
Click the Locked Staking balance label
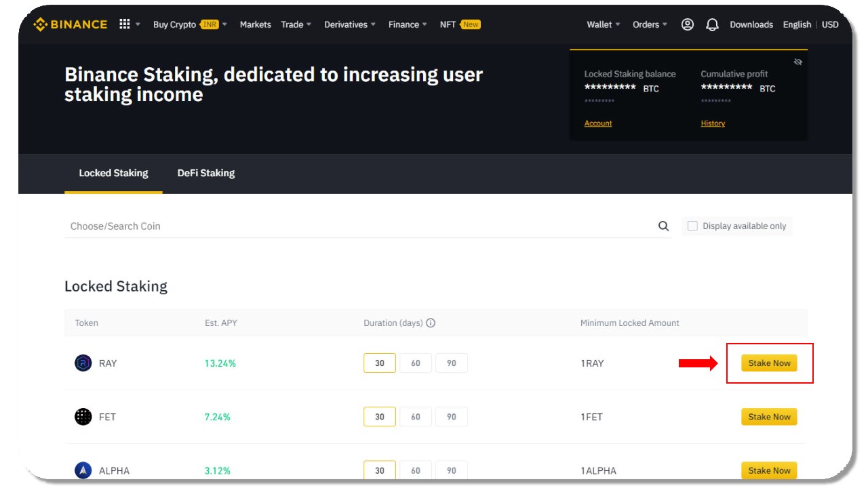(630, 74)
